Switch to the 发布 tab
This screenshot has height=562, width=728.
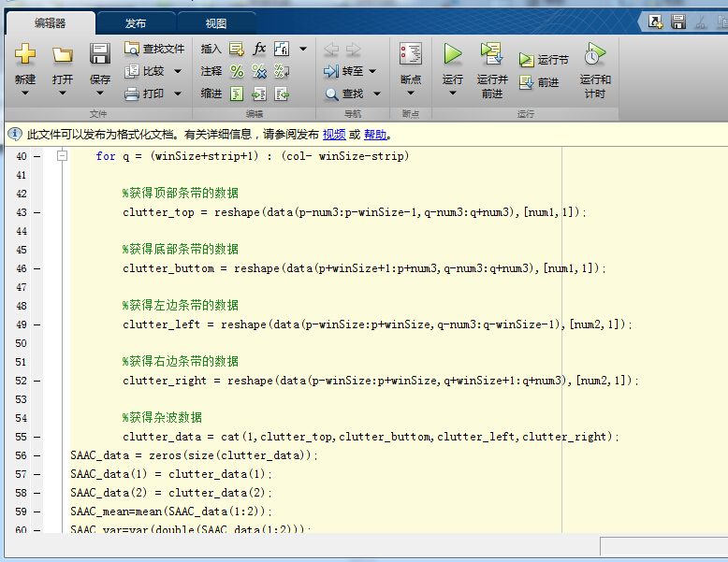(x=136, y=23)
